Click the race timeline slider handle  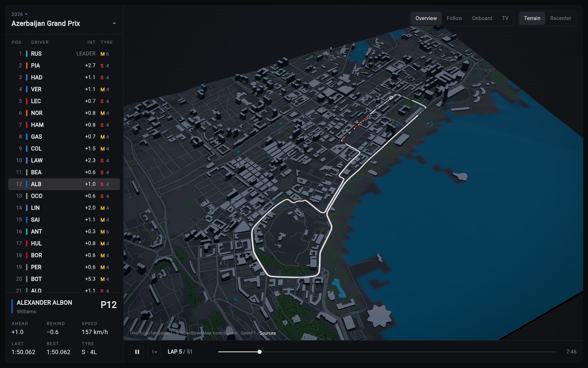pyautogui.click(x=259, y=352)
